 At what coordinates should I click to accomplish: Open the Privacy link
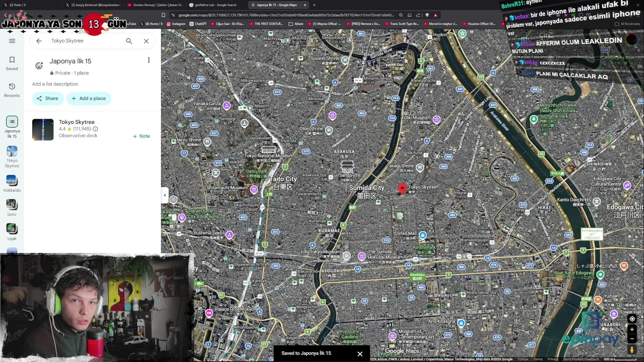coord(553,359)
